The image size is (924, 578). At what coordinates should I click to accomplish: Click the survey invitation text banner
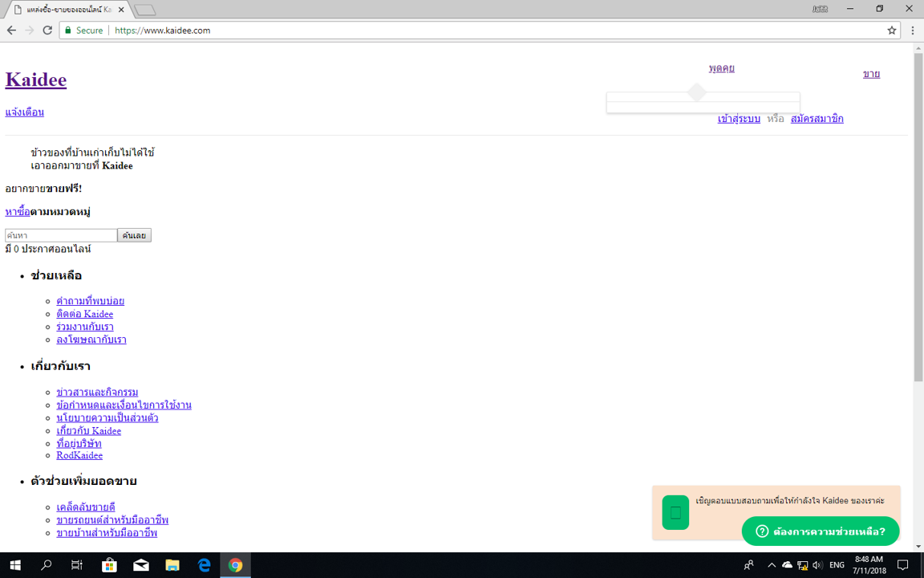pos(789,501)
